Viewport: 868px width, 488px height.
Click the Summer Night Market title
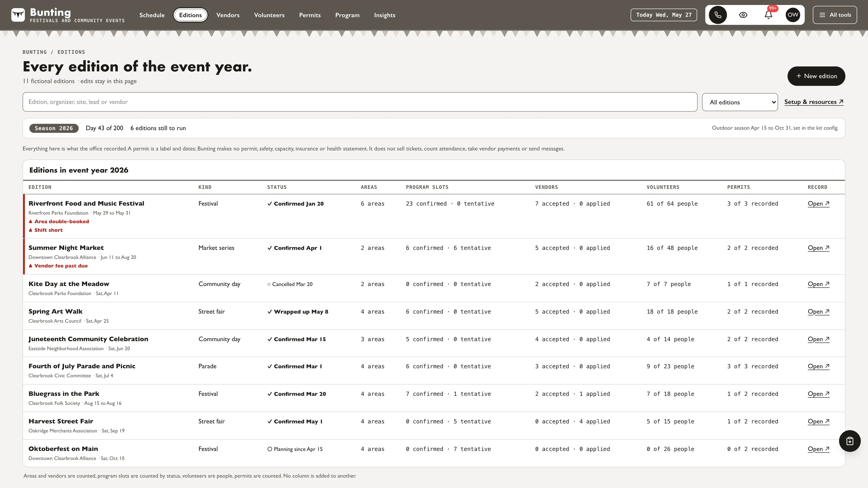[66, 248]
